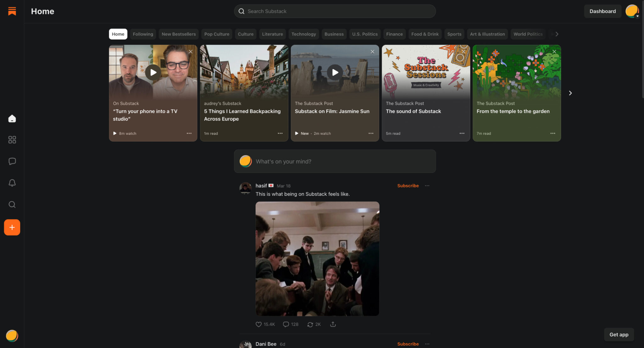The image size is (644, 348).
Task: Open options menu on "The sound of Substack" card
Action: click(x=462, y=133)
